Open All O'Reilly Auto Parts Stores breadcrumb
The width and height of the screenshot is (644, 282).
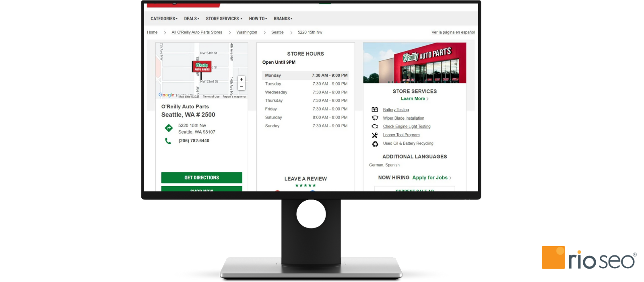click(197, 32)
